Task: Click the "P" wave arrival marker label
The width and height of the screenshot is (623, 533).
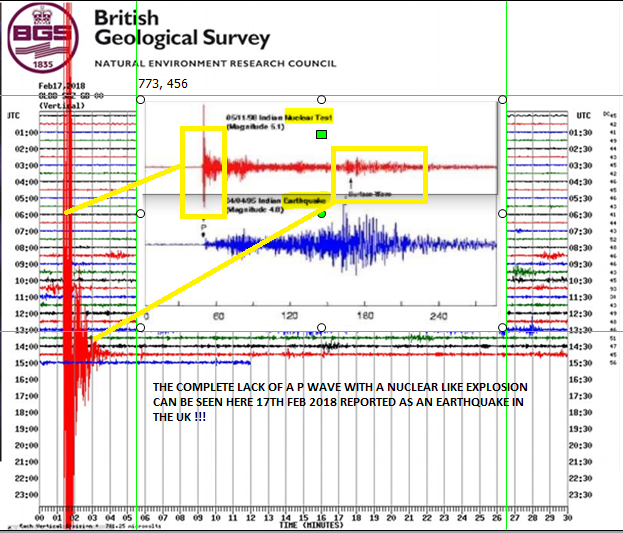Action: click(x=203, y=227)
